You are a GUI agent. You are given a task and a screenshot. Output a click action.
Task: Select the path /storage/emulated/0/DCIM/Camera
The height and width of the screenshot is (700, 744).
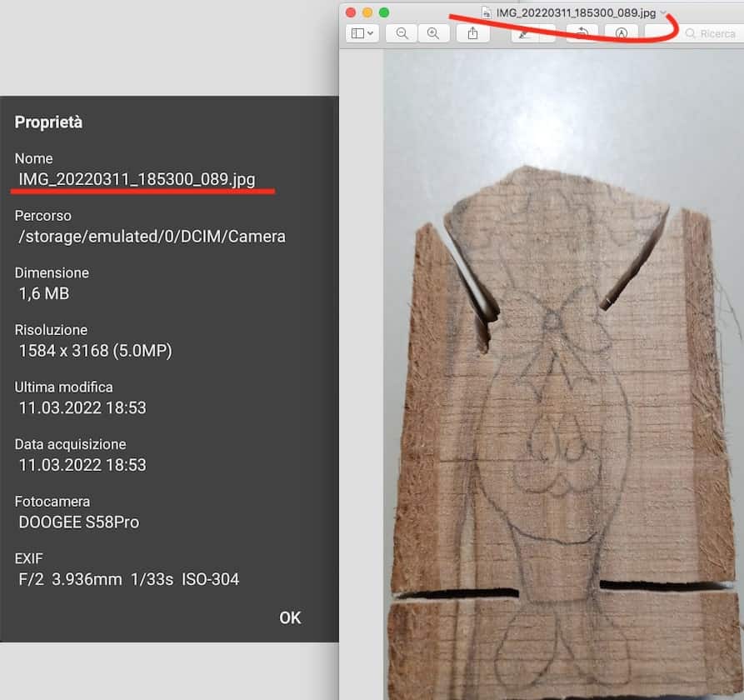152,237
